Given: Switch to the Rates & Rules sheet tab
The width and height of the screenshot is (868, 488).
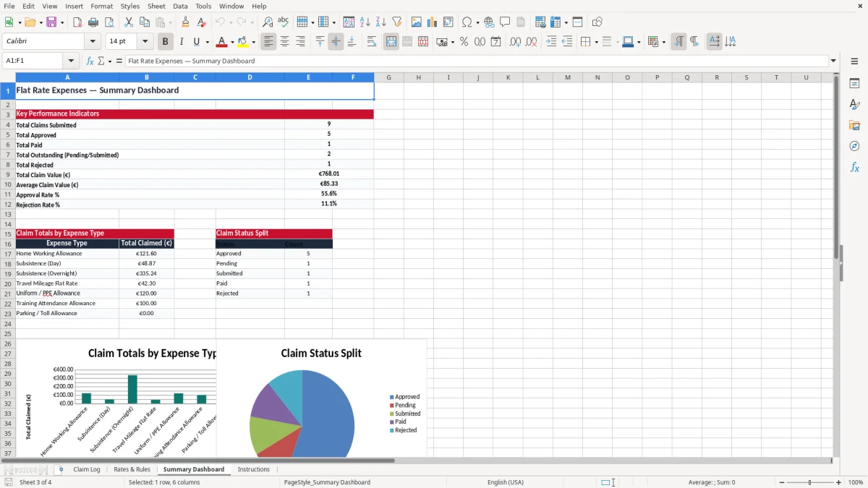Looking at the screenshot, I should [x=132, y=469].
